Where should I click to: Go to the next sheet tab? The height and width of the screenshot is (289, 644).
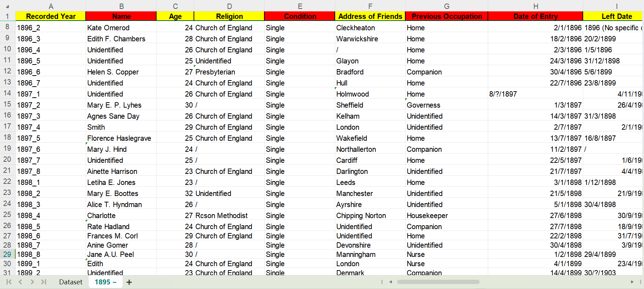point(32,282)
